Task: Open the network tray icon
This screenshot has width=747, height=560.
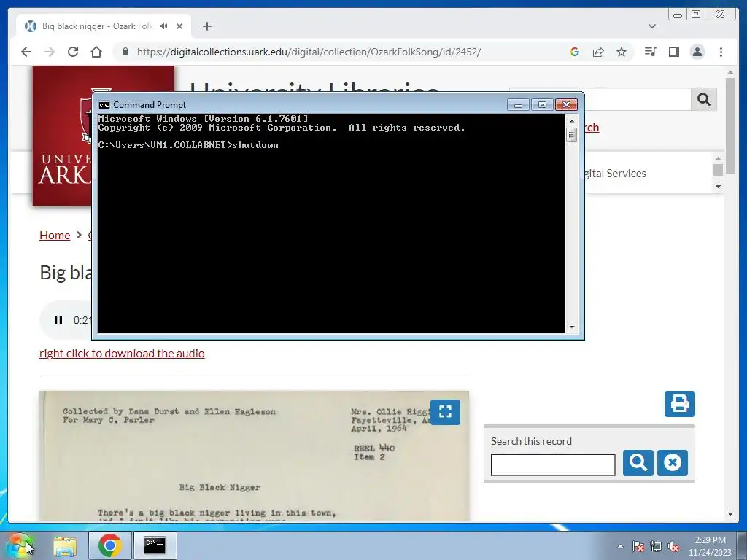Action: click(x=656, y=546)
